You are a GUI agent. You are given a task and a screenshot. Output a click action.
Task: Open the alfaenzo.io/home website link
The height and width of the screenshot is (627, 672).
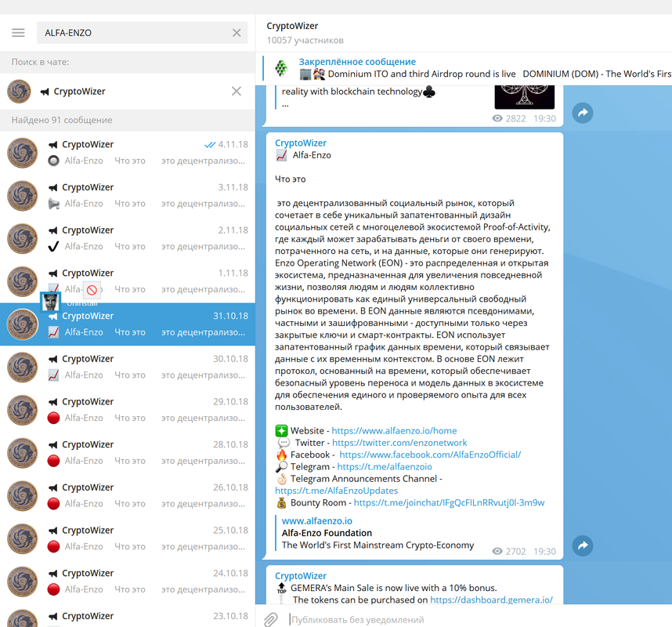coord(394,430)
